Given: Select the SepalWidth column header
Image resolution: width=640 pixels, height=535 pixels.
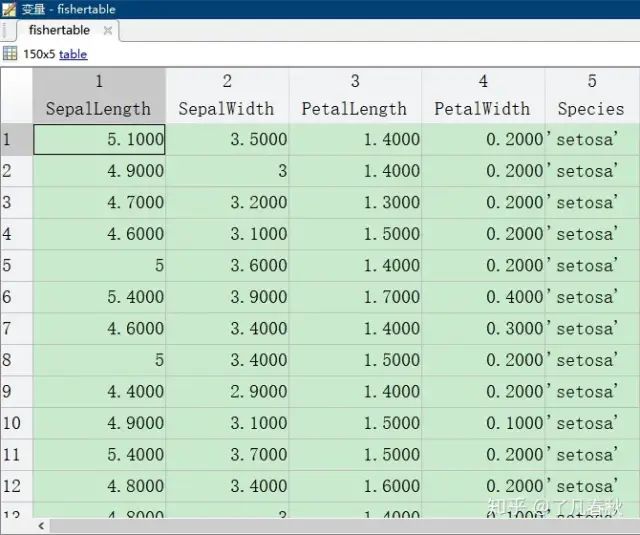Looking at the screenshot, I should coord(227,95).
